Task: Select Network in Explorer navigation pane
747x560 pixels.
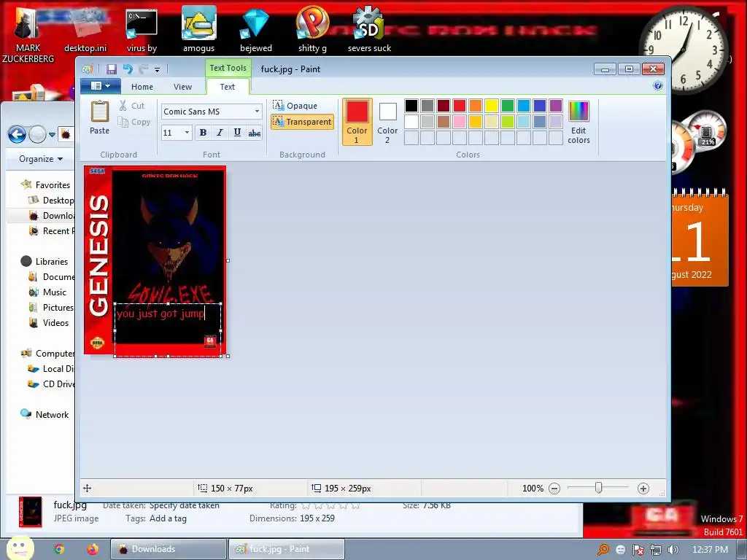Action: point(44,414)
